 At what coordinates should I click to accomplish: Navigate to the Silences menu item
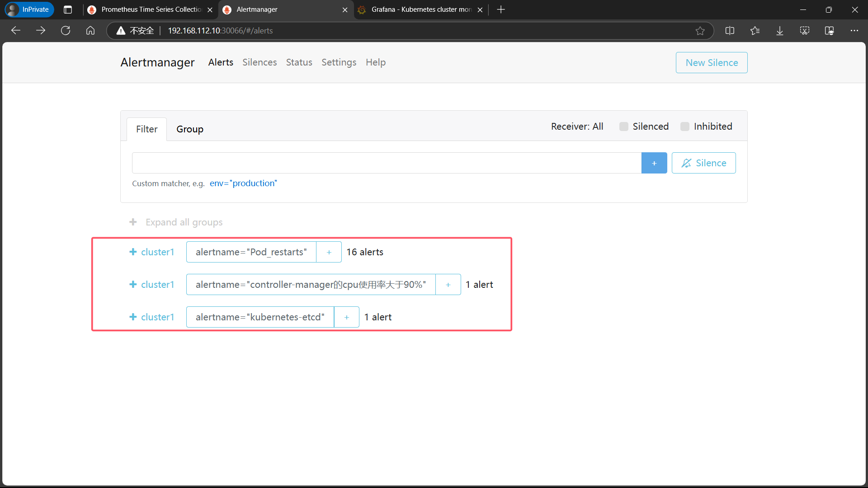(260, 62)
